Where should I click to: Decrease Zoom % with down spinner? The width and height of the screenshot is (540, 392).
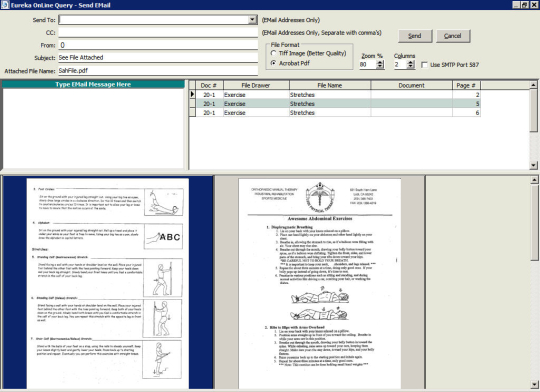[380, 66]
